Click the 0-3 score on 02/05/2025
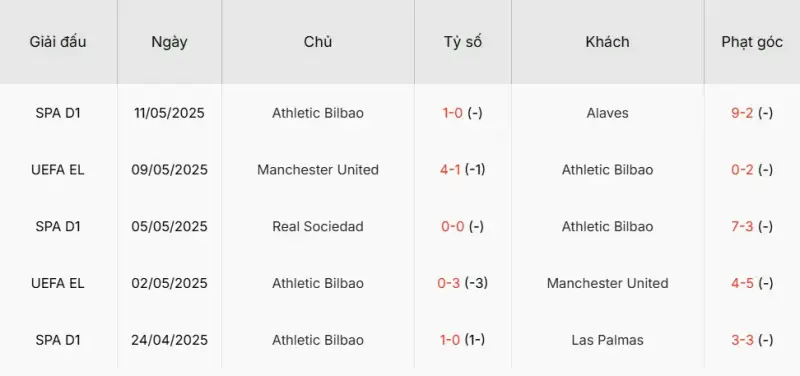800x376 pixels. coord(449,283)
